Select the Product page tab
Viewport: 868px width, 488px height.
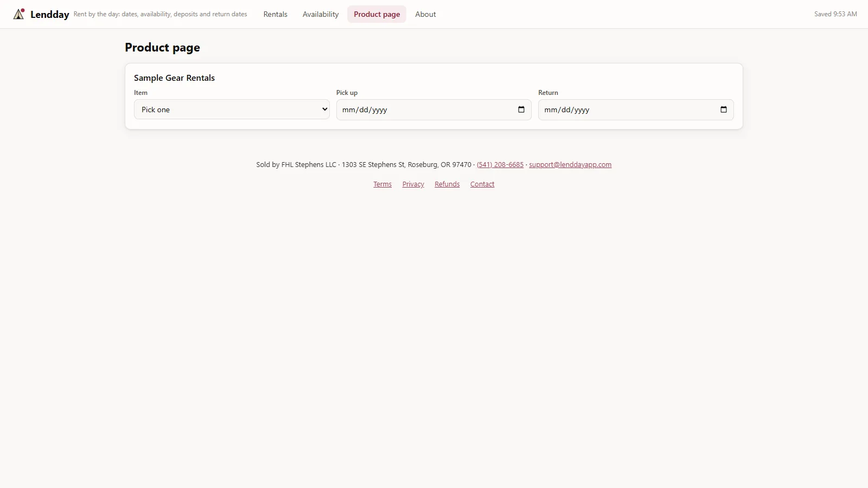(x=377, y=14)
